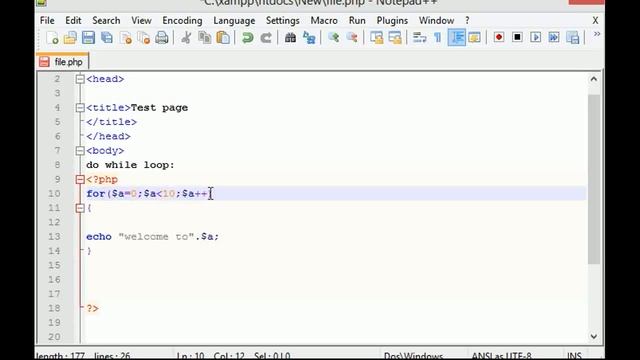640x360 pixels.
Task: Toggle synchronized horizontal scrolling icon
Action: point(395,38)
